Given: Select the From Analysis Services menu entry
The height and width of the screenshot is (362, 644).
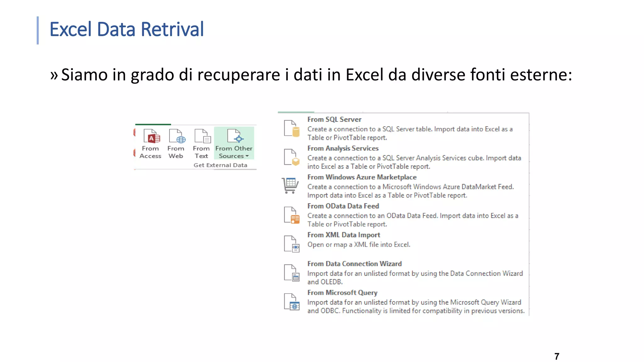Looking at the screenshot, I should (x=403, y=157).
